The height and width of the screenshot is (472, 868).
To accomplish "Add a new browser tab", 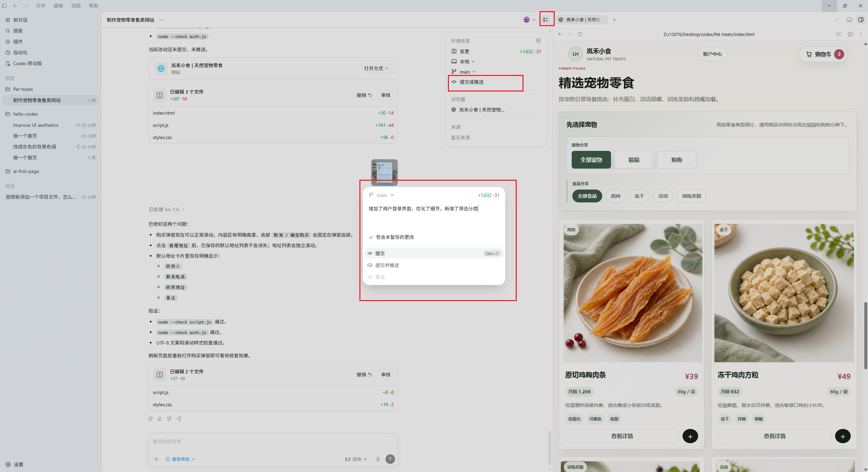I will pos(614,20).
